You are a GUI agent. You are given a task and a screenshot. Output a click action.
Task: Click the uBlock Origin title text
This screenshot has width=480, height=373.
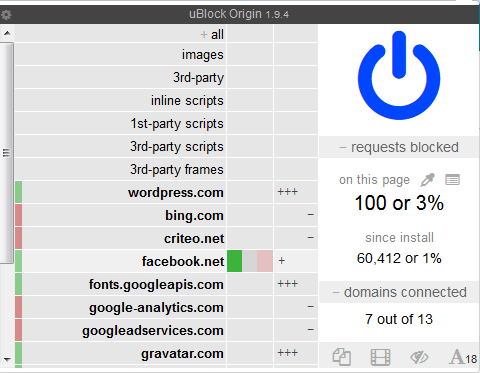pyautogui.click(x=239, y=14)
